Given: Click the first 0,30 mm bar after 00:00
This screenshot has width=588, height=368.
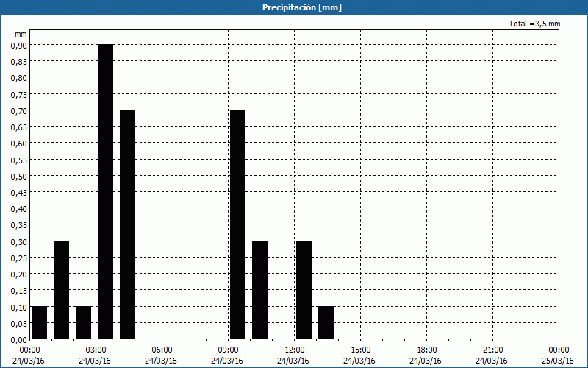Looking at the screenshot, I should [x=62, y=290].
